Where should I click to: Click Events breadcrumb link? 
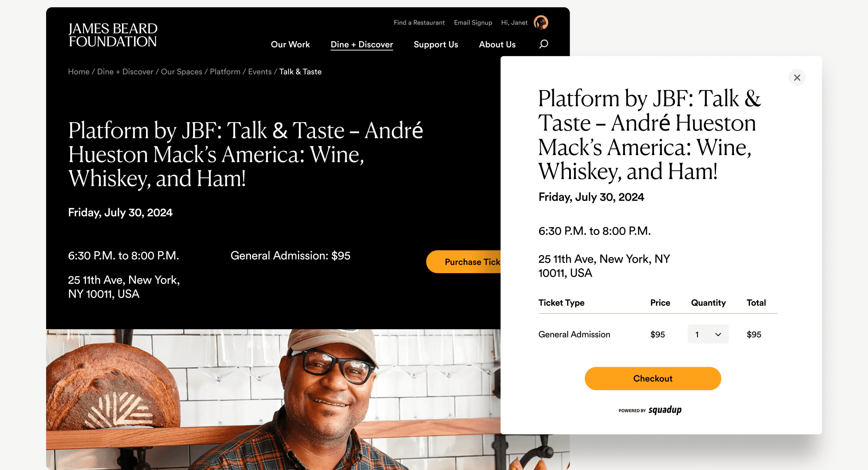pos(260,71)
